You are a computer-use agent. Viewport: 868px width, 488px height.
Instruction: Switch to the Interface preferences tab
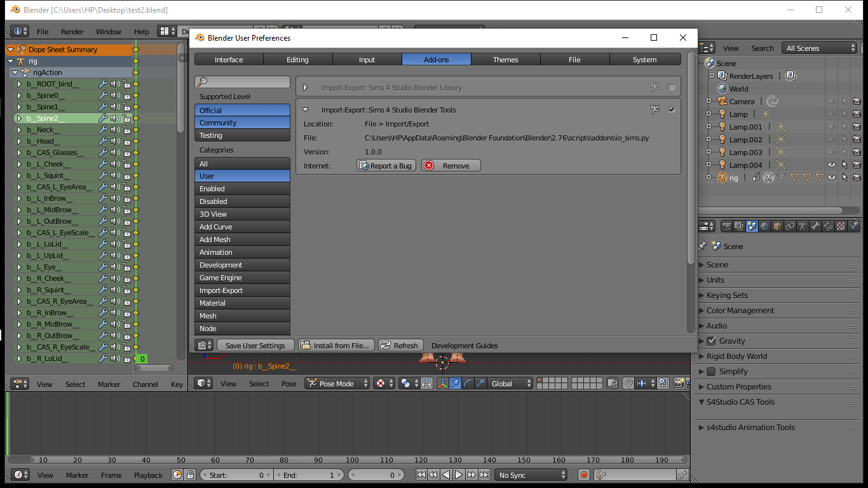click(229, 59)
